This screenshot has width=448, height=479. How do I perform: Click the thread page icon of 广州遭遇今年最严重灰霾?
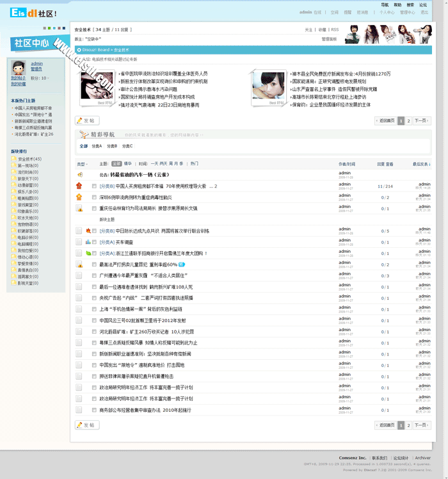(x=79, y=275)
